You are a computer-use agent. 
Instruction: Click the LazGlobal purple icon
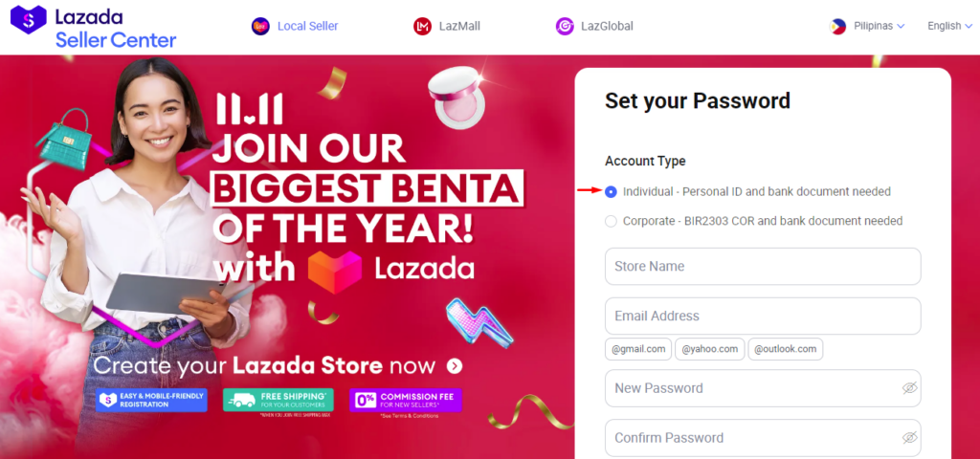tap(565, 26)
